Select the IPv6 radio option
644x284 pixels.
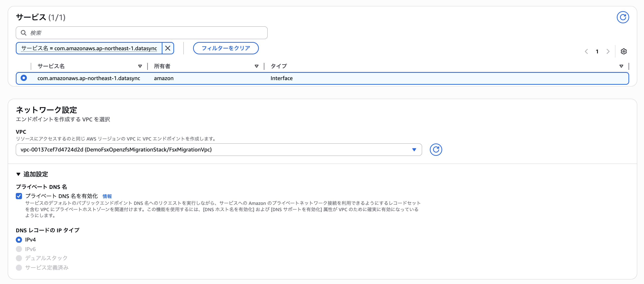click(x=19, y=249)
